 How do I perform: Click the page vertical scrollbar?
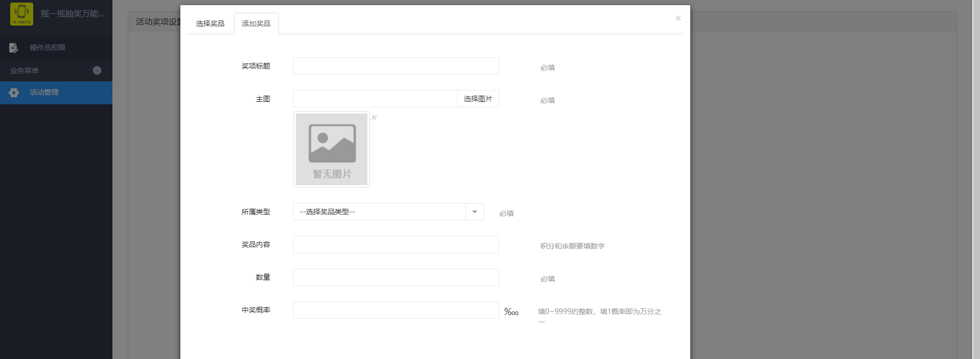tap(976, 179)
